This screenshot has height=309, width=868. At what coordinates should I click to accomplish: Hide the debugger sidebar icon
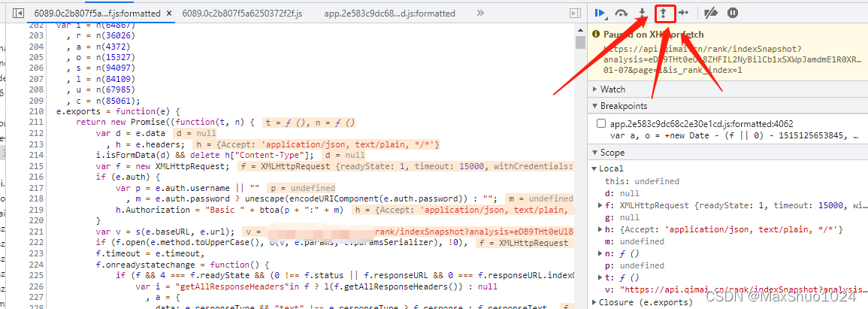(x=576, y=13)
